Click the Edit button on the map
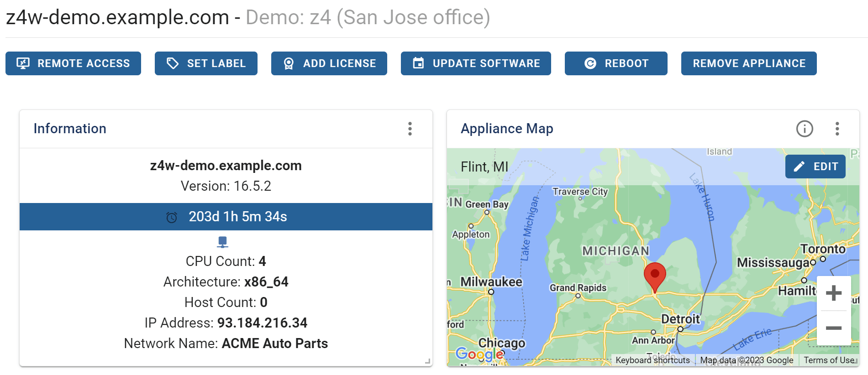The height and width of the screenshot is (375, 868). click(x=815, y=167)
